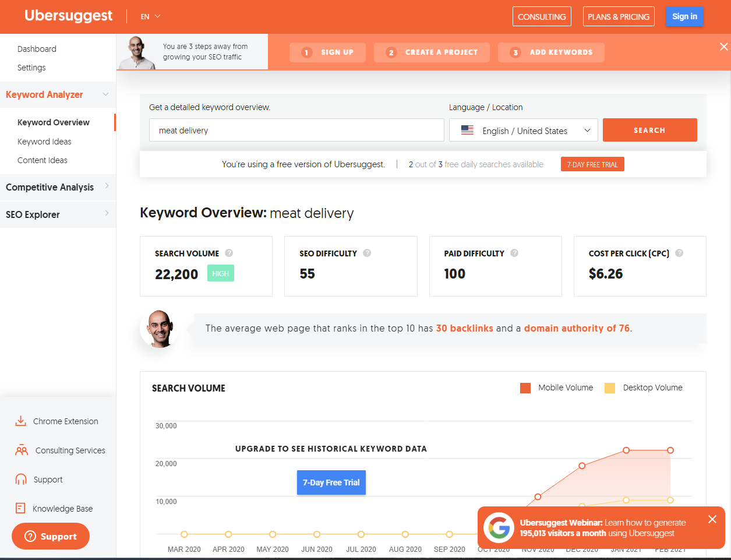The image size is (731, 560).
Task: Open the Ubersuggest Webinar notification text
Action: click(x=603, y=528)
